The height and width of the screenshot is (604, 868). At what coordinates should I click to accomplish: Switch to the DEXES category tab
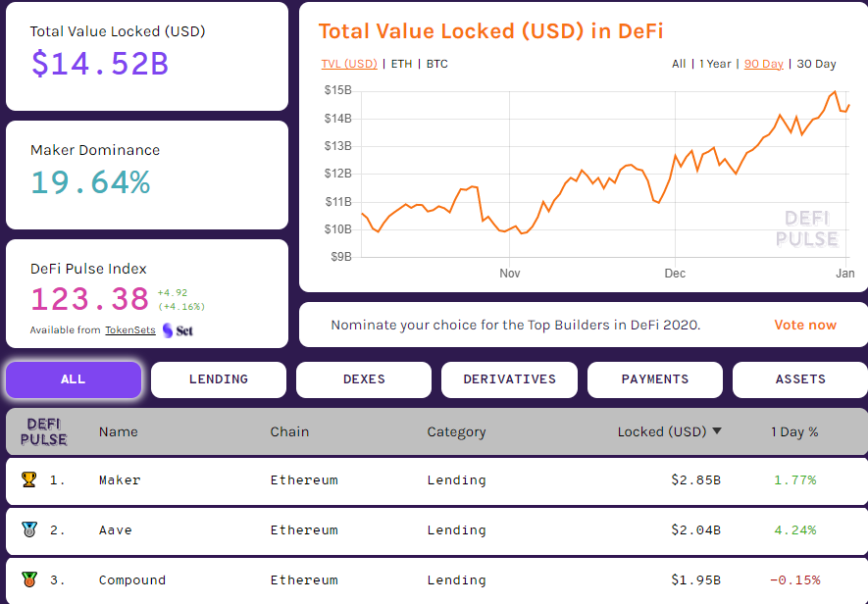click(363, 378)
